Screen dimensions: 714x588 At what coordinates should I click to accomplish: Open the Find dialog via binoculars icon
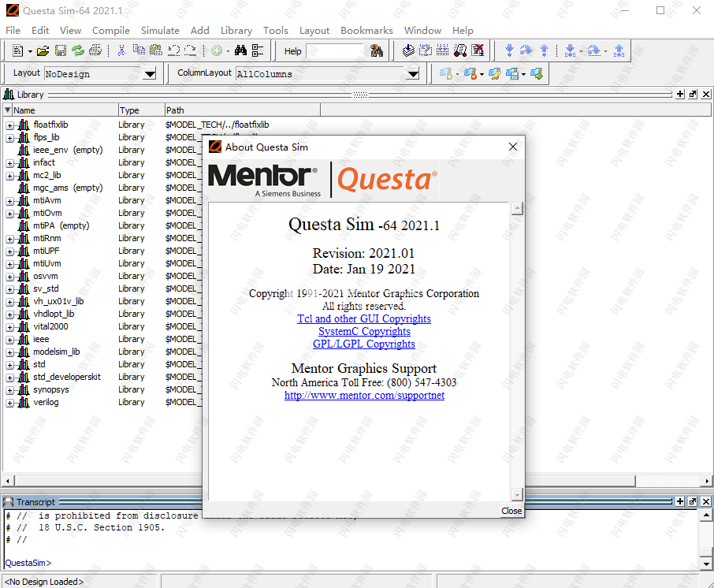coord(240,50)
